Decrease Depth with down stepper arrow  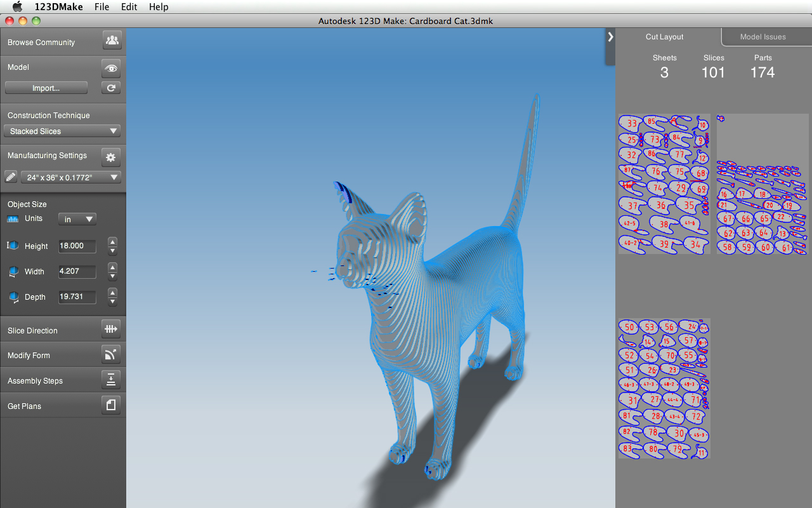tap(112, 302)
